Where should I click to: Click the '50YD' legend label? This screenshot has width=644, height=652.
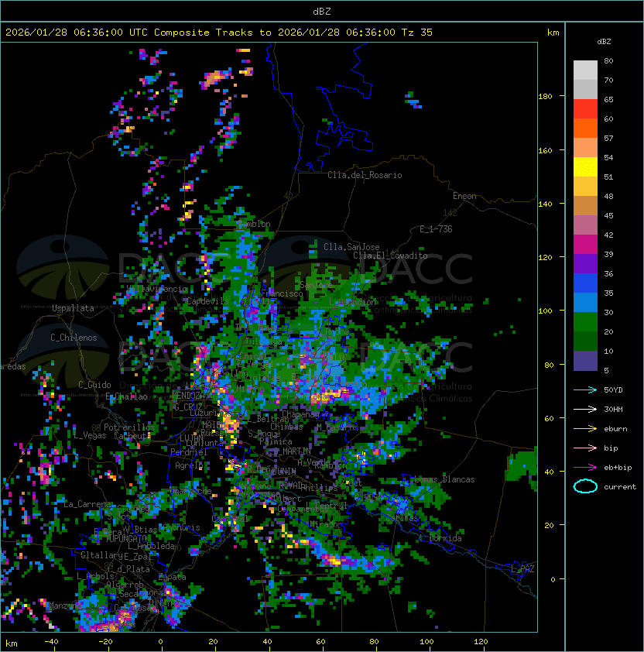(613, 389)
